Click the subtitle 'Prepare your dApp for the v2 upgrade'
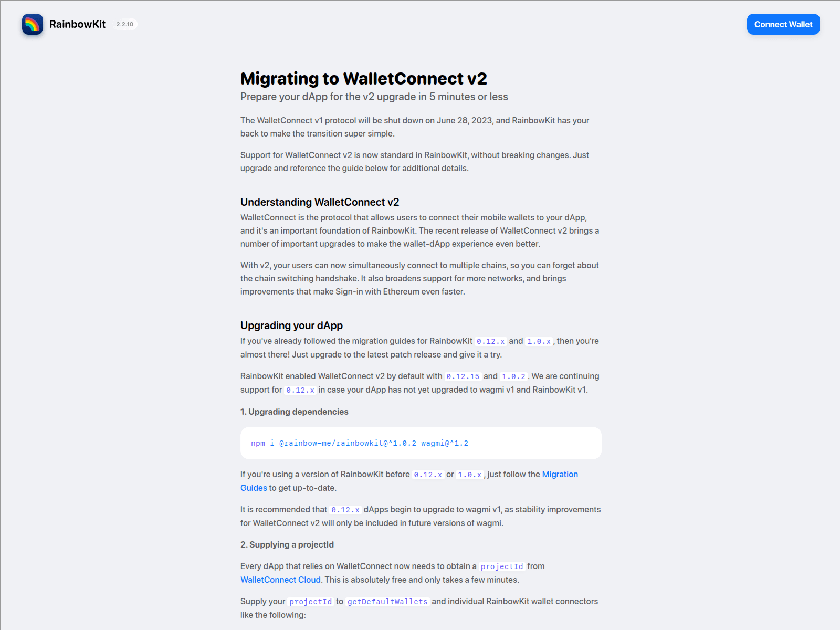Viewport: 840px width, 630px height. click(x=374, y=97)
